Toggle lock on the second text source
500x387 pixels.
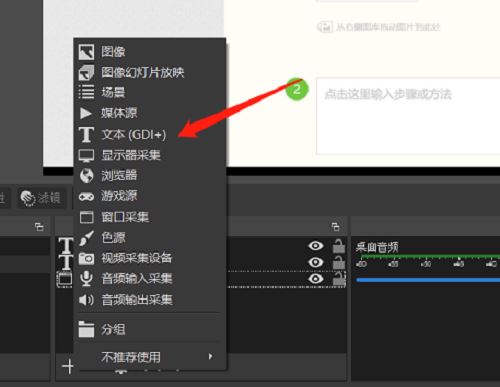[339, 262]
